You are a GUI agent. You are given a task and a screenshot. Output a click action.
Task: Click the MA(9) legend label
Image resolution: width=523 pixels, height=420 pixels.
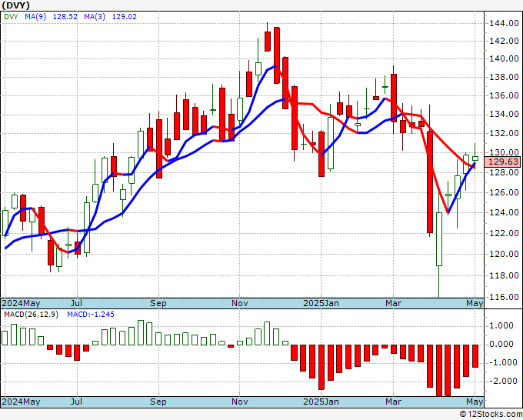point(35,17)
